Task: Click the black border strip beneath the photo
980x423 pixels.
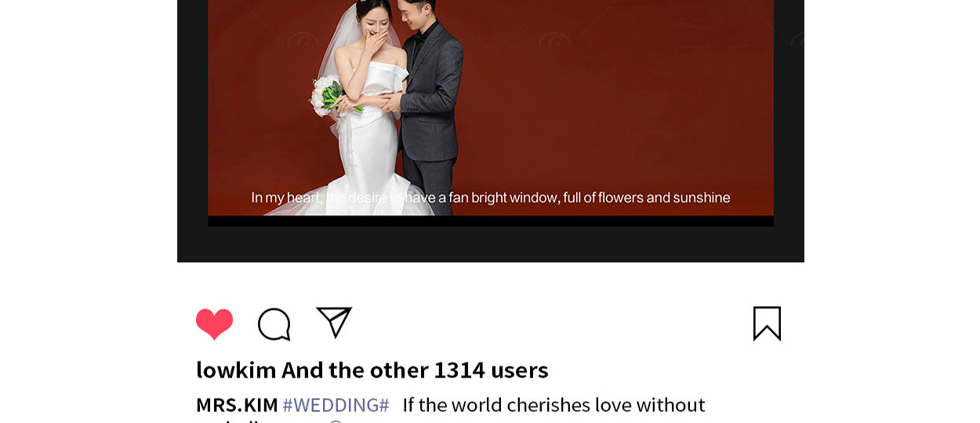Action: 491,221
